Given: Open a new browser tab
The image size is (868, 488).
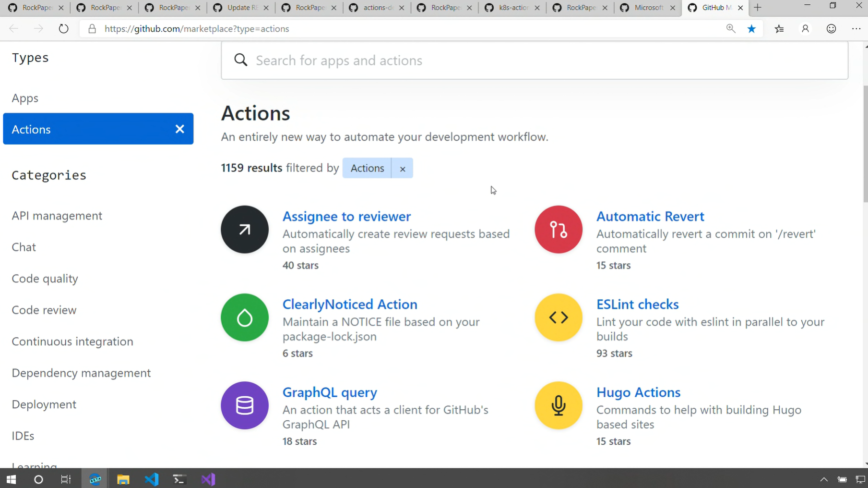Looking at the screenshot, I should [758, 8].
